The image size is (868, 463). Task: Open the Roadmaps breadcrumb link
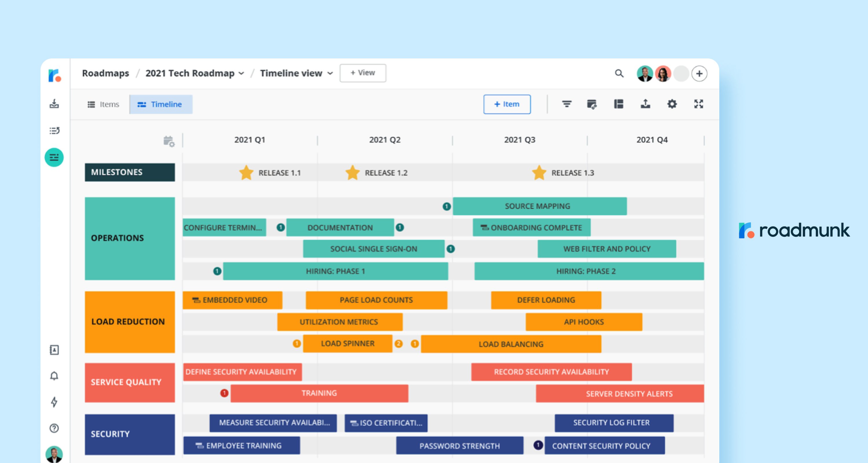[106, 73]
